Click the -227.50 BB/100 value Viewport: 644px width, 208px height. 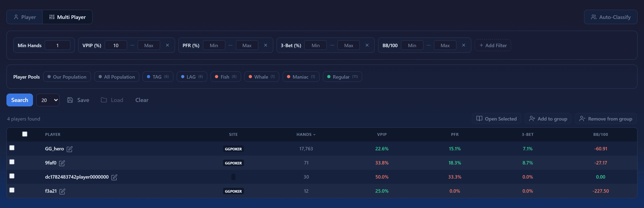[x=601, y=191]
